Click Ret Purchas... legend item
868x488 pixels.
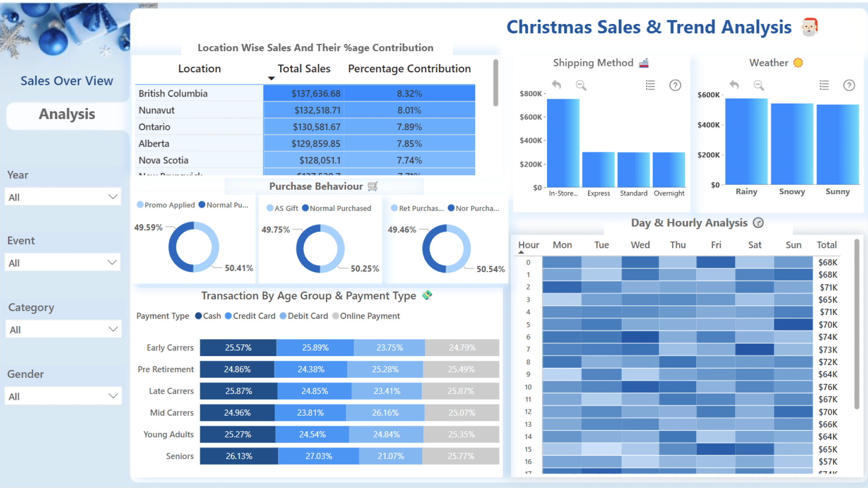point(417,208)
